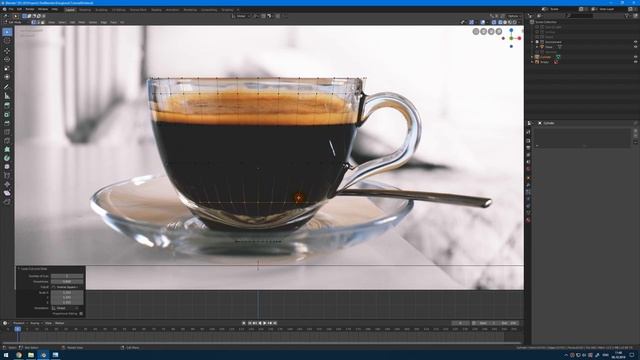
Task: Select the Inset Faces tool
Action: (7, 114)
